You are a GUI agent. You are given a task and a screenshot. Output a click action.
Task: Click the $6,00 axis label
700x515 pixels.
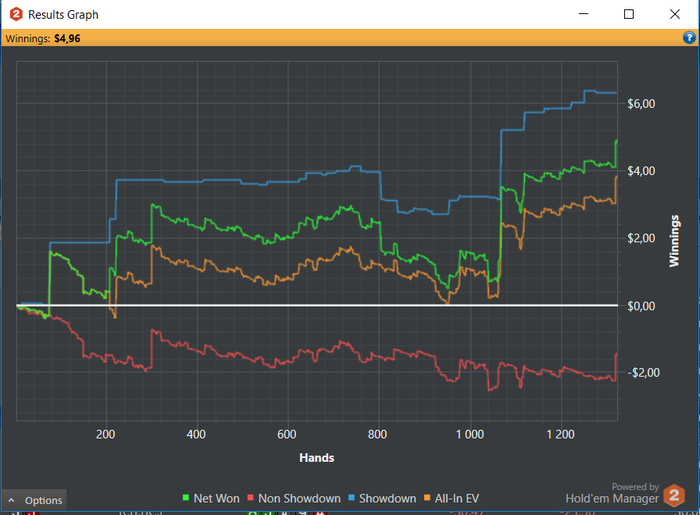(641, 104)
